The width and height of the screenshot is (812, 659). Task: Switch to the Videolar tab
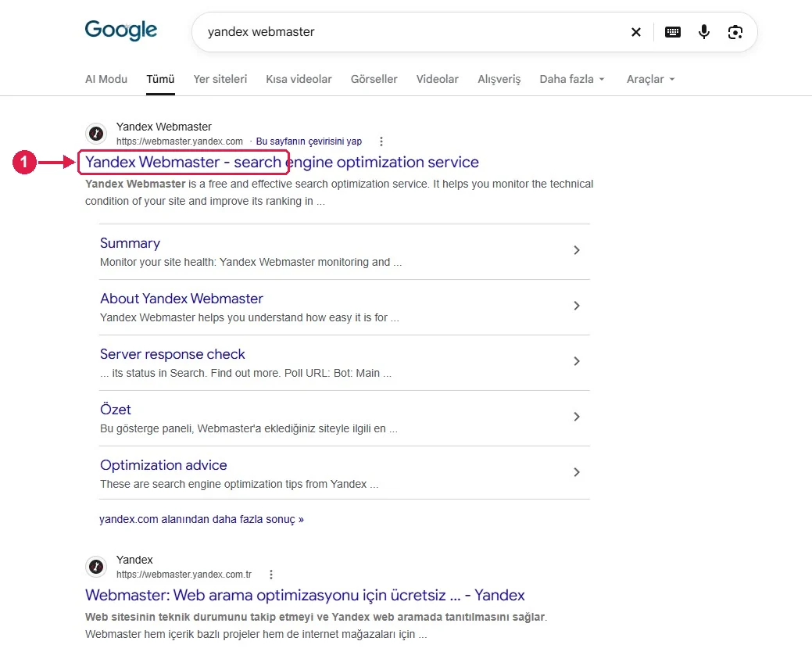[x=438, y=79]
